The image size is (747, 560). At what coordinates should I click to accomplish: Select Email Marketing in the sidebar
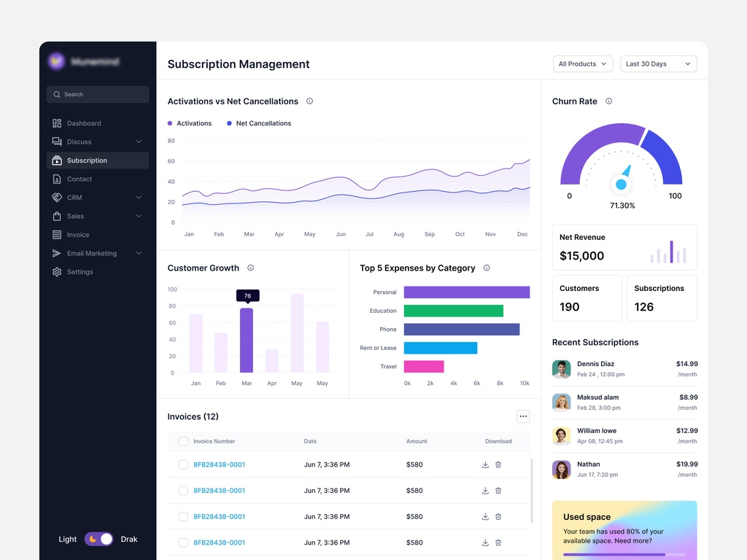pos(91,253)
